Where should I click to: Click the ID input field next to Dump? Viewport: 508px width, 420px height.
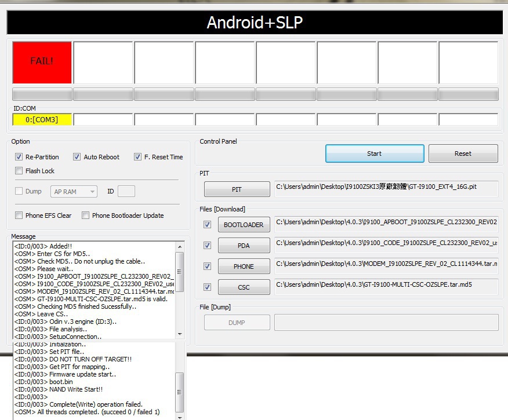point(126,191)
